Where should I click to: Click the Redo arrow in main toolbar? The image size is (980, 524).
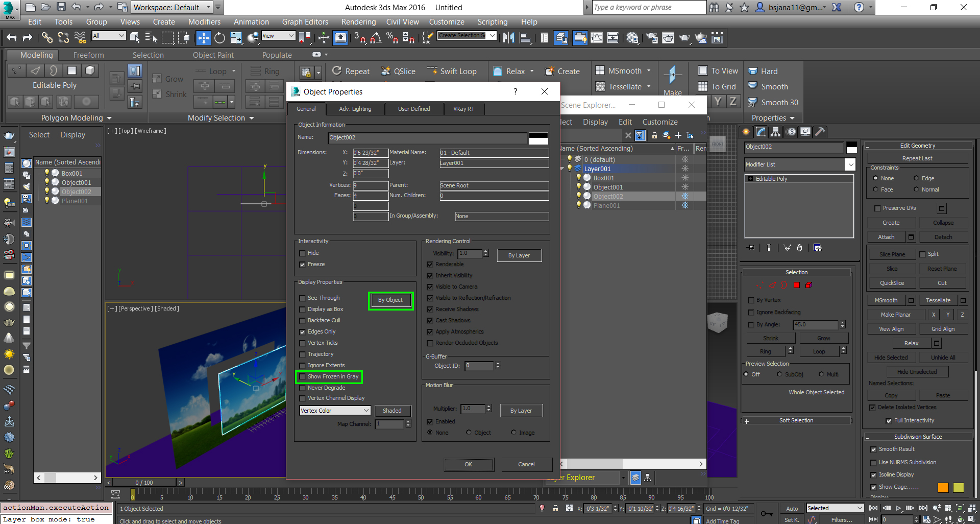(28, 38)
